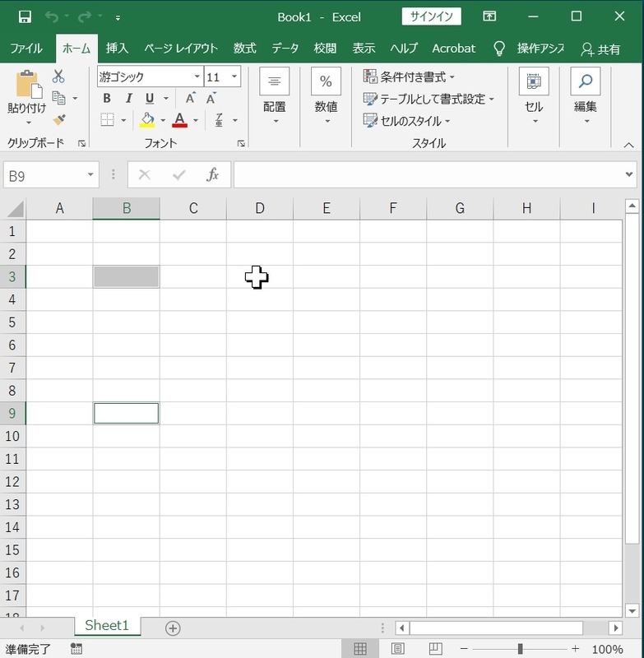Image resolution: width=644 pixels, height=658 pixels.
Task: Click the 共有 share button
Action: click(x=600, y=49)
